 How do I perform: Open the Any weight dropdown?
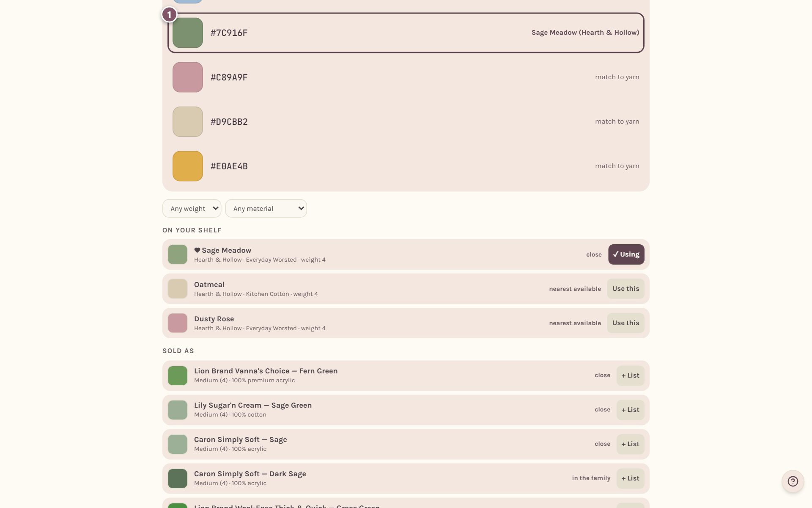click(192, 208)
